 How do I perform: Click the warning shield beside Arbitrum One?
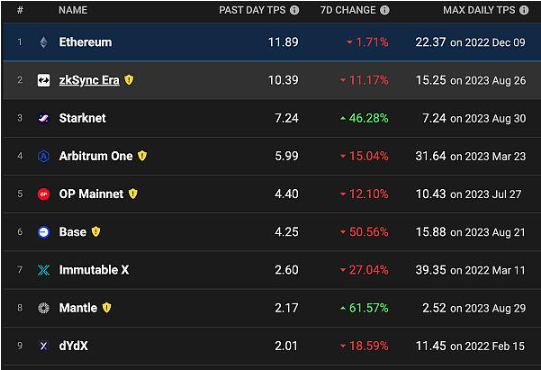[x=142, y=156]
